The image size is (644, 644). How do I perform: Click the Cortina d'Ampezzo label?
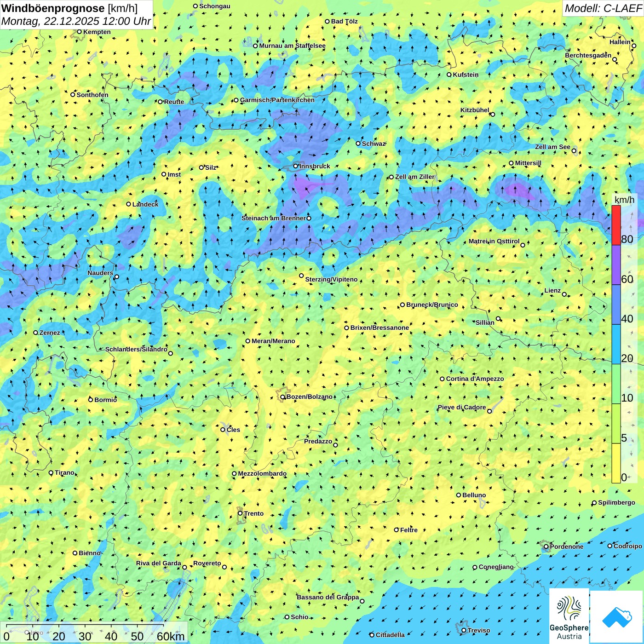475,379
